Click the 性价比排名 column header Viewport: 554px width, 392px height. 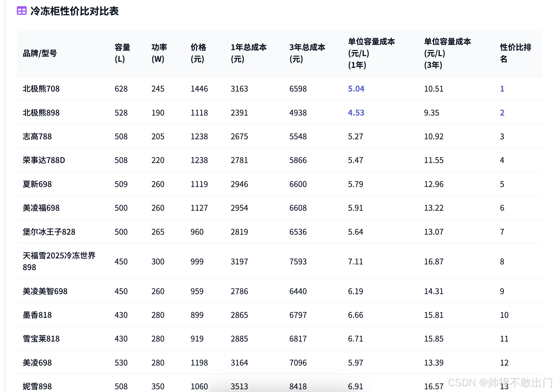point(515,53)
